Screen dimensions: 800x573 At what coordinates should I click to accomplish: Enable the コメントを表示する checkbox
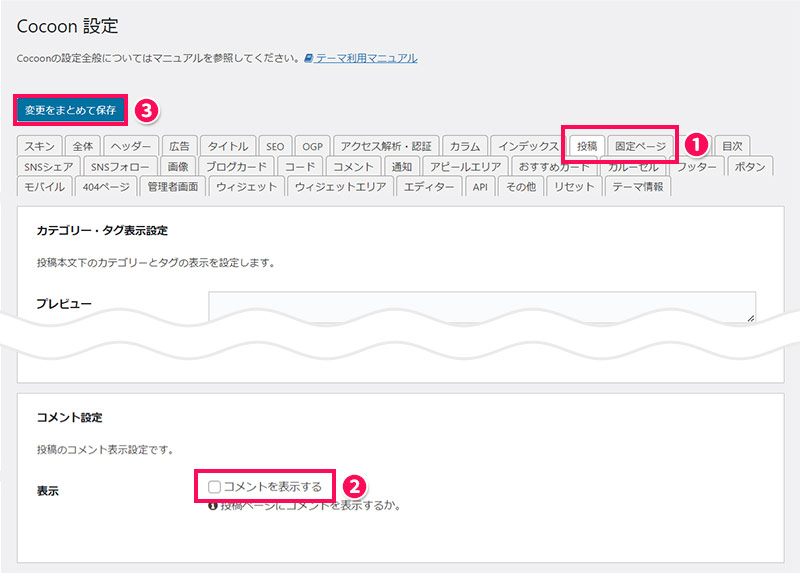click(214, 487)
